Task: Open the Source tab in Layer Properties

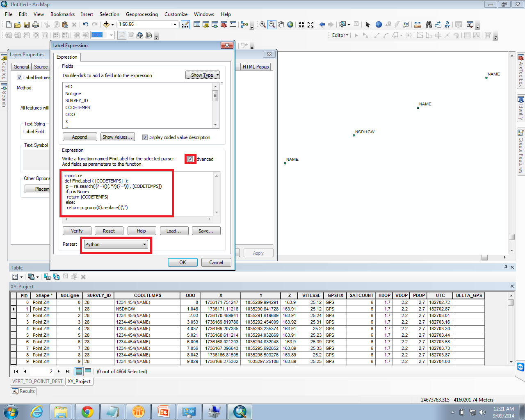Action: [41, 67]
